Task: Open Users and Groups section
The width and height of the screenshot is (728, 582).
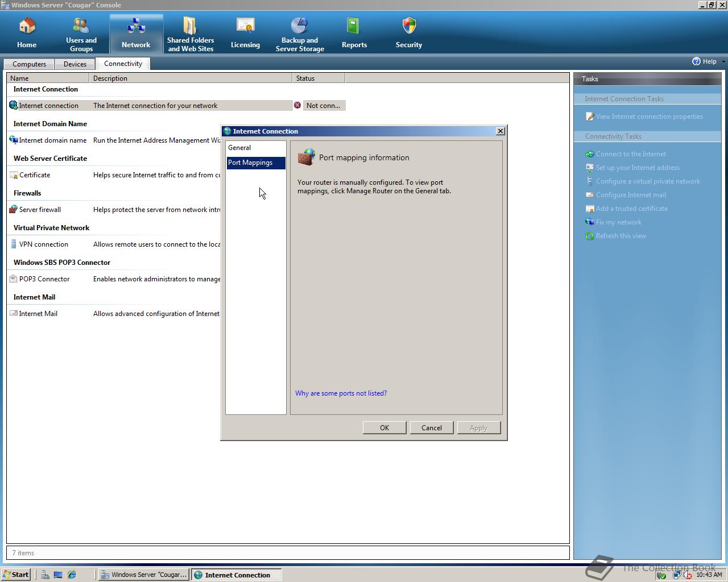Action: [81, 34]
